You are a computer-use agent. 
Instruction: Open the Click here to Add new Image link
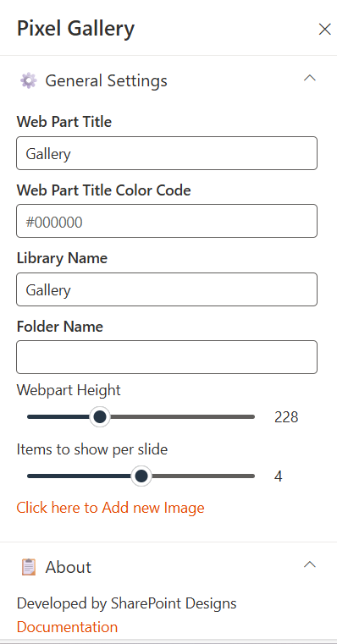(111, 508)
